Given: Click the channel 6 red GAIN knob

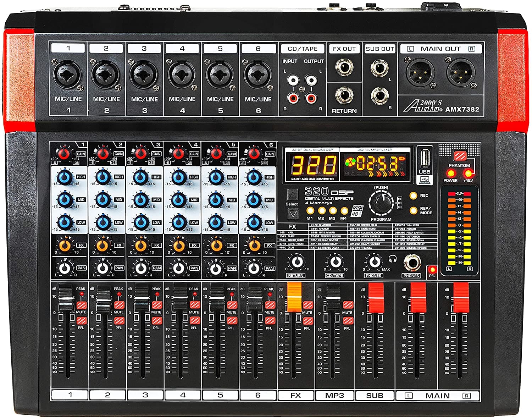Looking at the screenshot, I should (254, 154).
